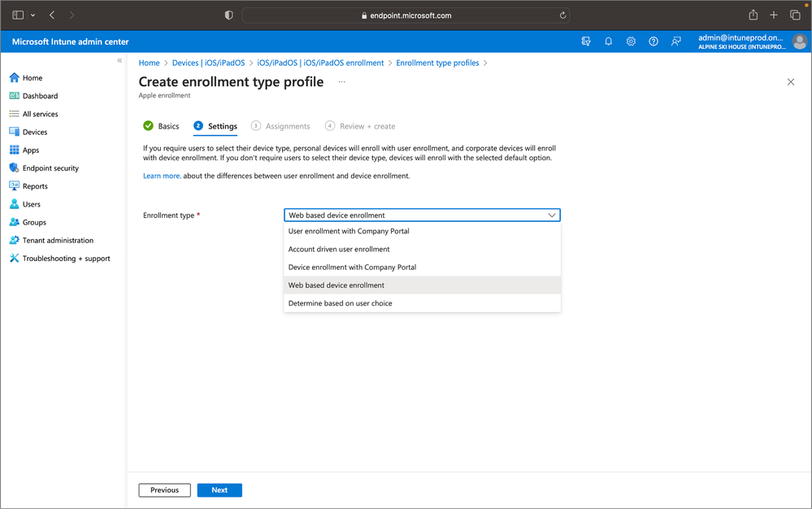Open Troubleshooting + support menu label
The image size is (812, 509).
tap(67, 259)
